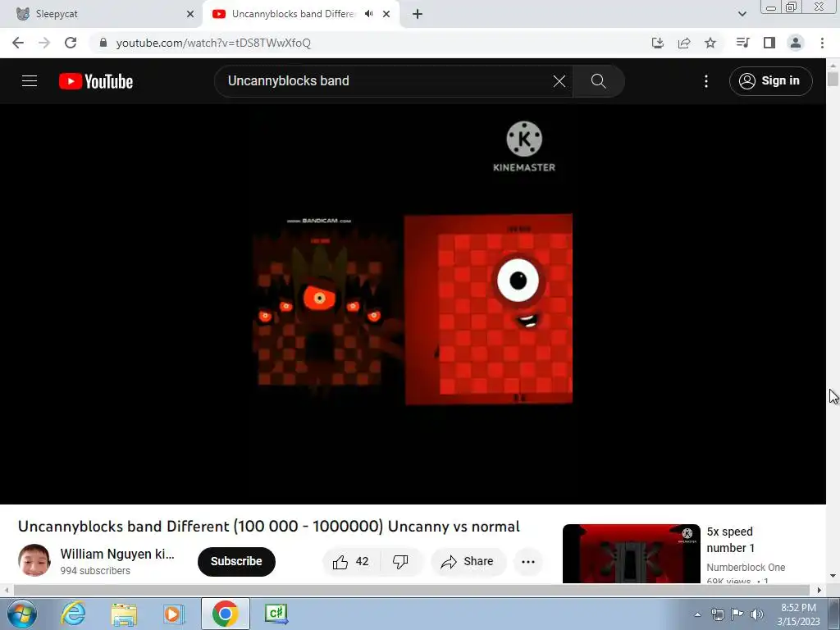Go forward in browser history

point(44,43)
